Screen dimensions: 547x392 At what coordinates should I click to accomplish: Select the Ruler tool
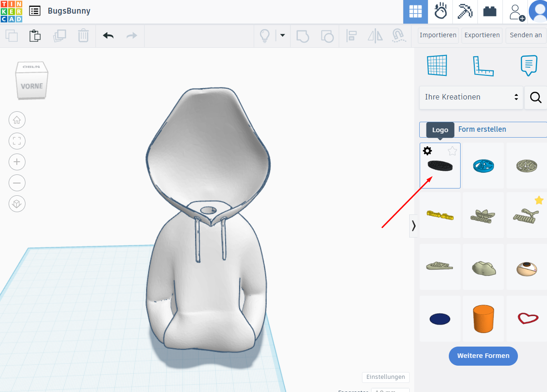(483, 66)
